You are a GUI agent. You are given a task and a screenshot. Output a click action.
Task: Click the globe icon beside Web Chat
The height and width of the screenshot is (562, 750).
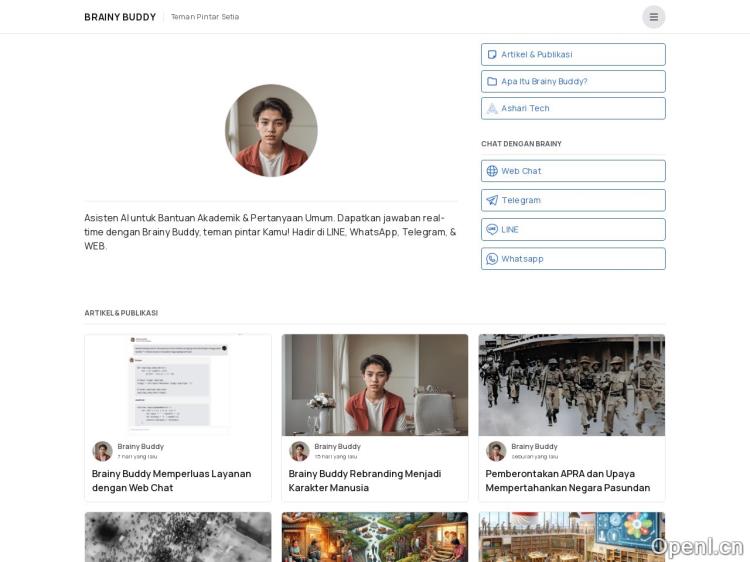(492, 171)
